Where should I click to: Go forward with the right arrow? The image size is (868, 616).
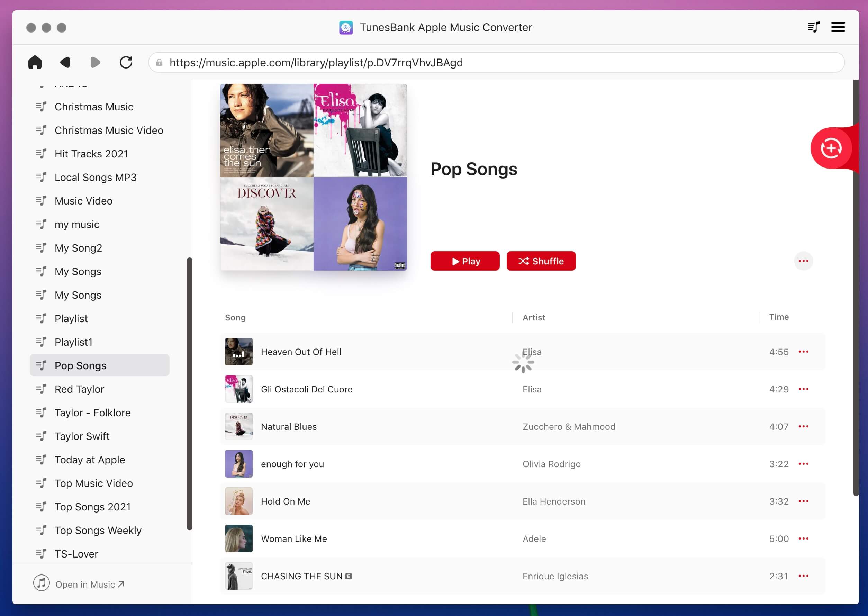pos(95,62)
